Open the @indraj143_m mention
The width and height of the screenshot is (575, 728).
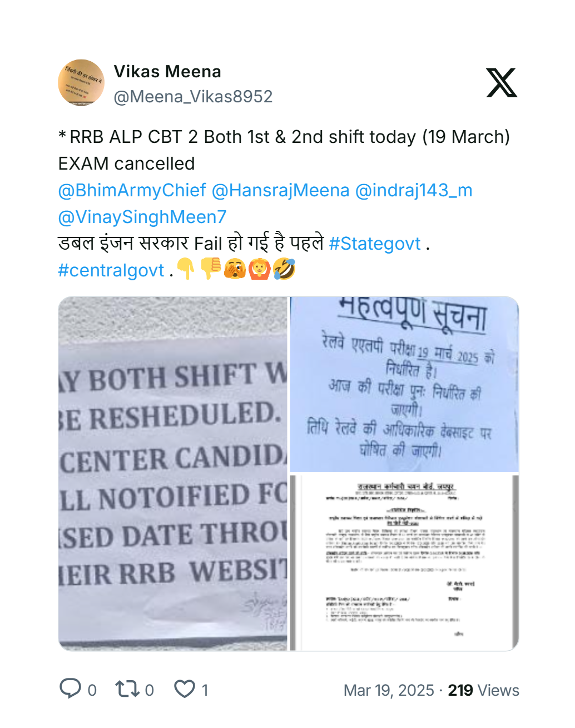pyautogui.click(x=413, y=190)
